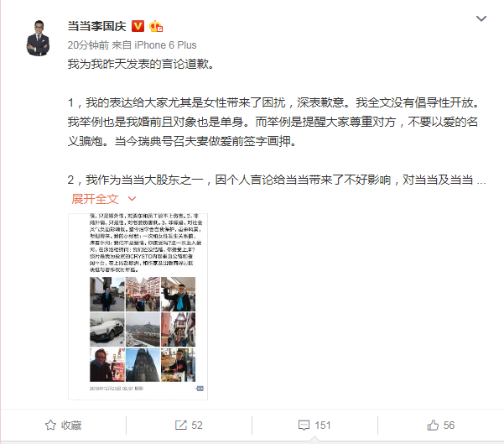Click the username 当当李国庆
The height and width of the screenshot is (444, 504).
[96, 26]
